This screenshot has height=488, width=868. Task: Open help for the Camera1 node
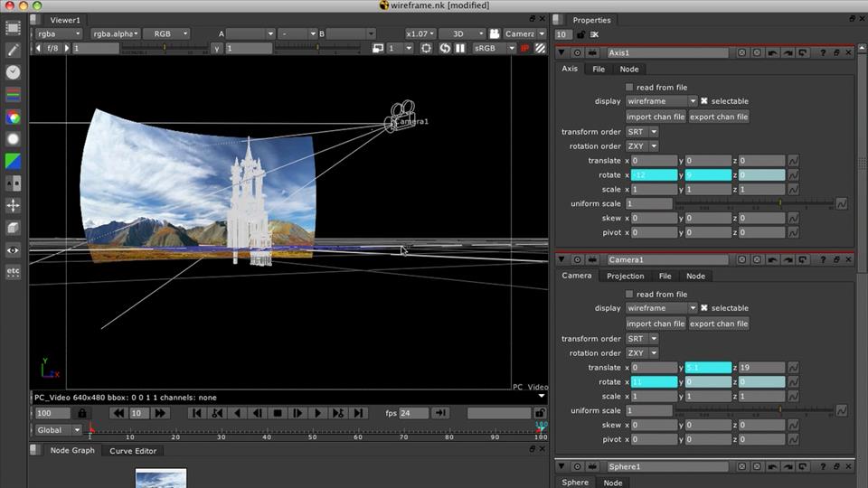(x=823, y=259)
